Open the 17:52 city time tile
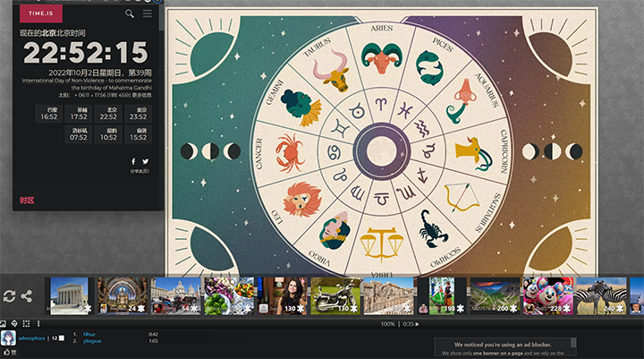 click(x=79, y=114)
